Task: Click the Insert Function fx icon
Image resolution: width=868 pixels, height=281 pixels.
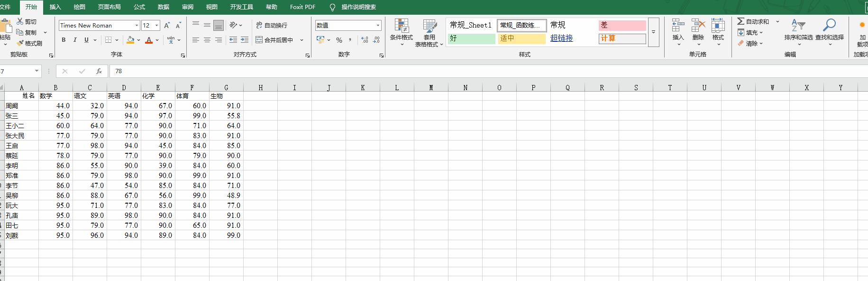Action: click(x=99, y=71)
